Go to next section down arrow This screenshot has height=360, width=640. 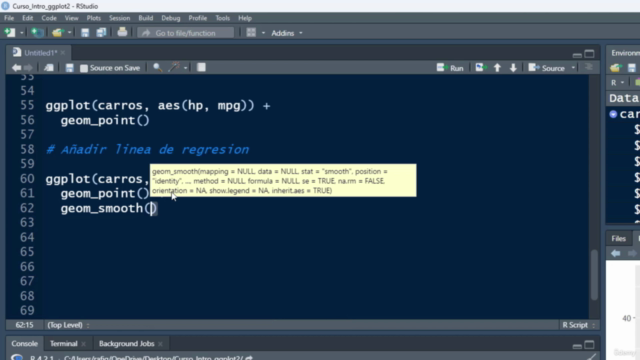[x=513, y=68]
